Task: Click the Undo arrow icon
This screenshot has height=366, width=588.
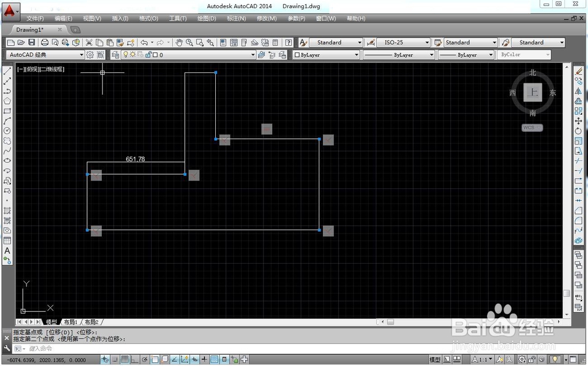Action: 144,42
